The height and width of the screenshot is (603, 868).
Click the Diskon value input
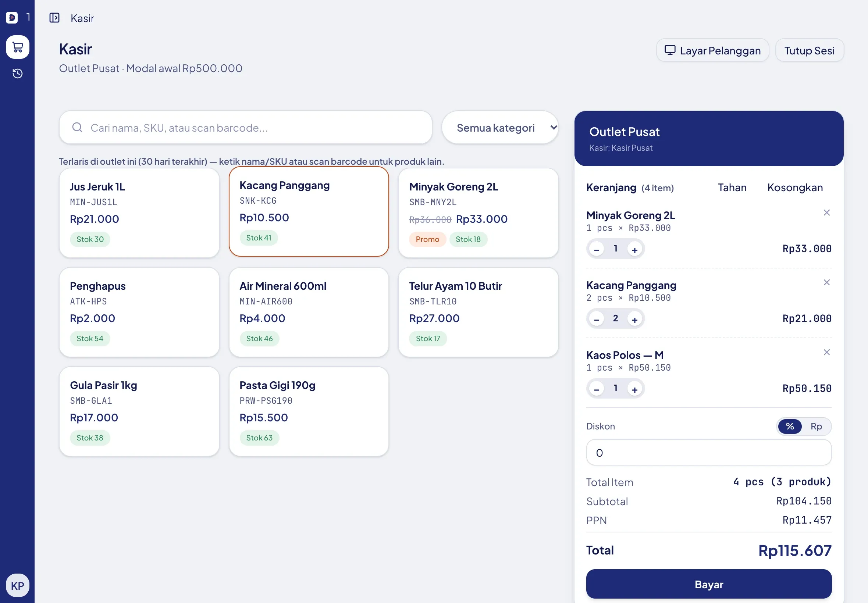click(708, 452)
